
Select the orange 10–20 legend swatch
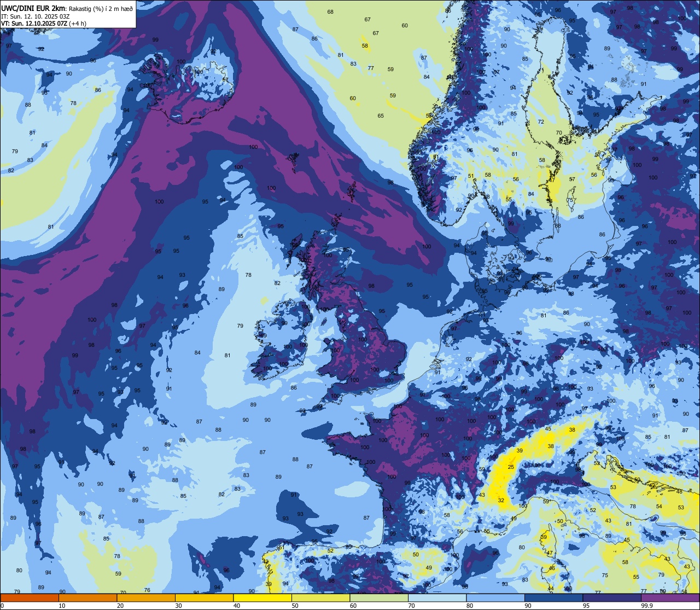tap(87, 598)
